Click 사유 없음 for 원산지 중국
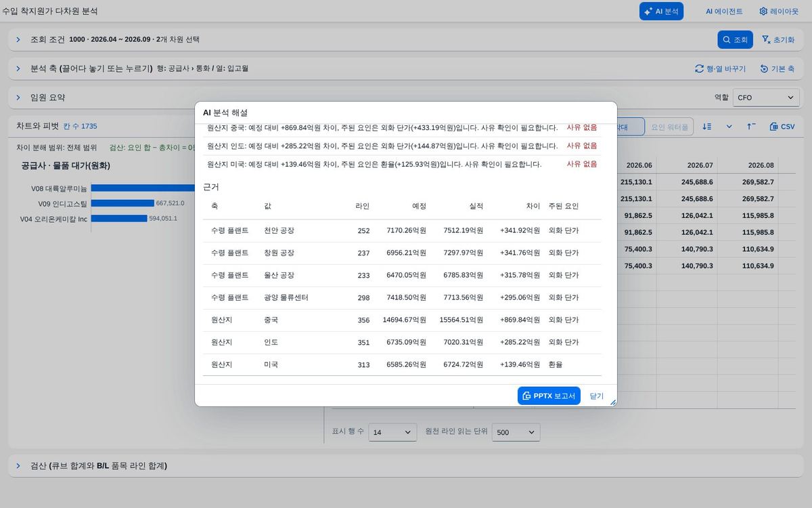The width and height of the screenshot is (812, 508). (x=582, y=127)
